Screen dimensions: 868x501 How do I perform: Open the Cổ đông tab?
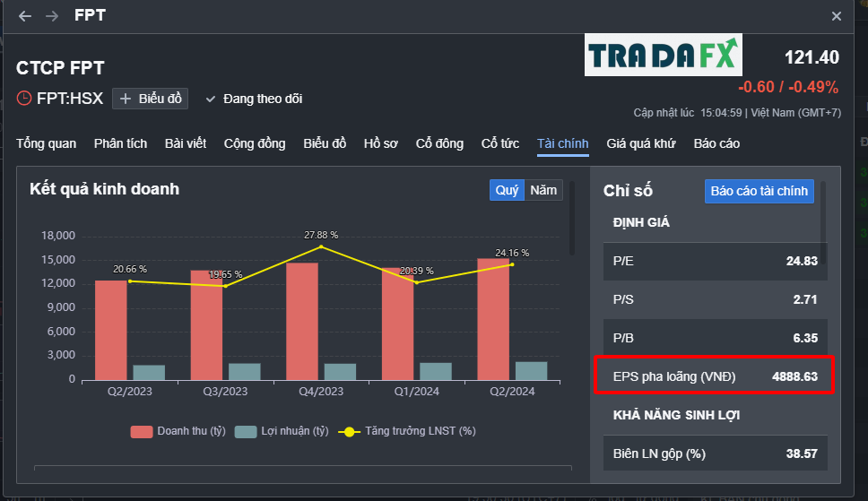click(x=439, y=143)
